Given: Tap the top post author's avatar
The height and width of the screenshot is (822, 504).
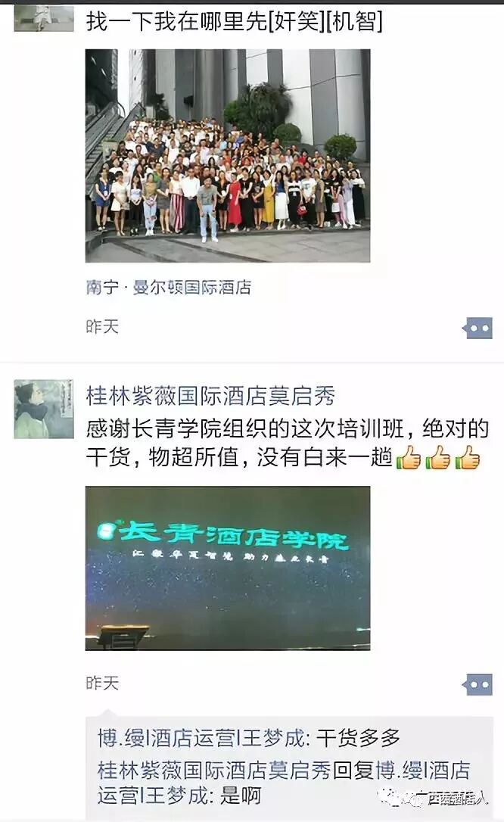Looking at the screenshot, I should click(43, 17).
